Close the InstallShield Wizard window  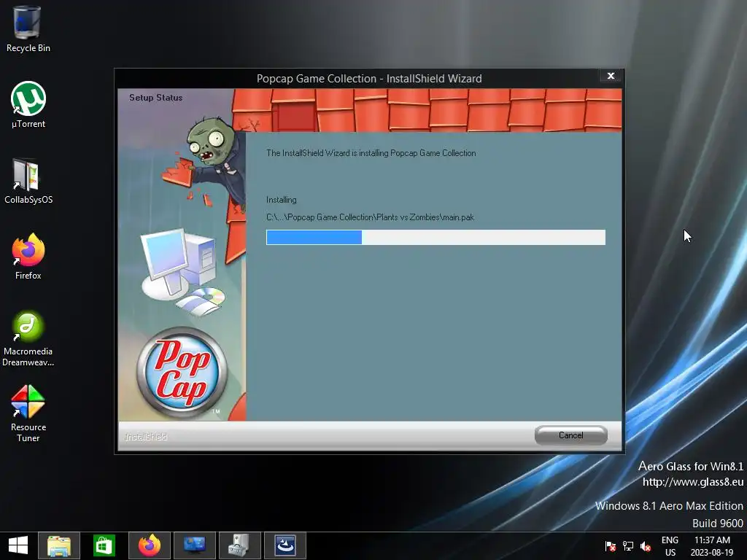611,76
